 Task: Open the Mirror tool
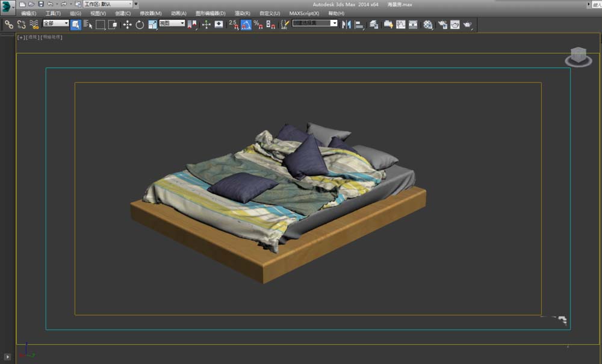click(x=346, y=24)
